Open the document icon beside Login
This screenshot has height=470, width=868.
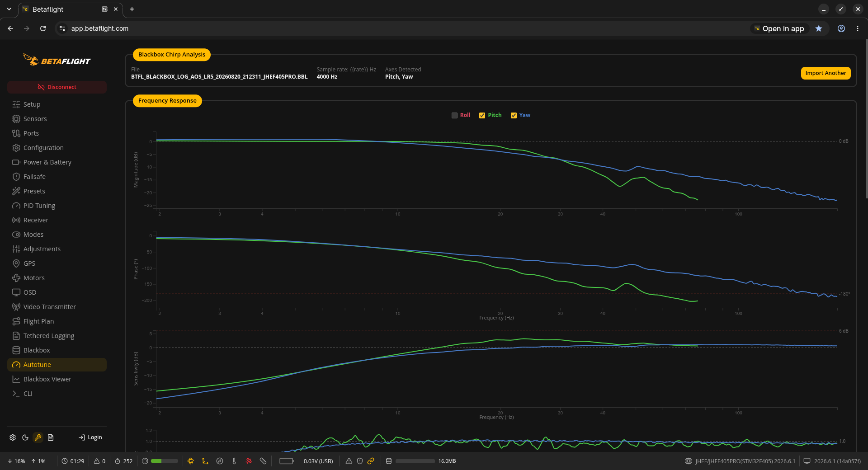51,437
